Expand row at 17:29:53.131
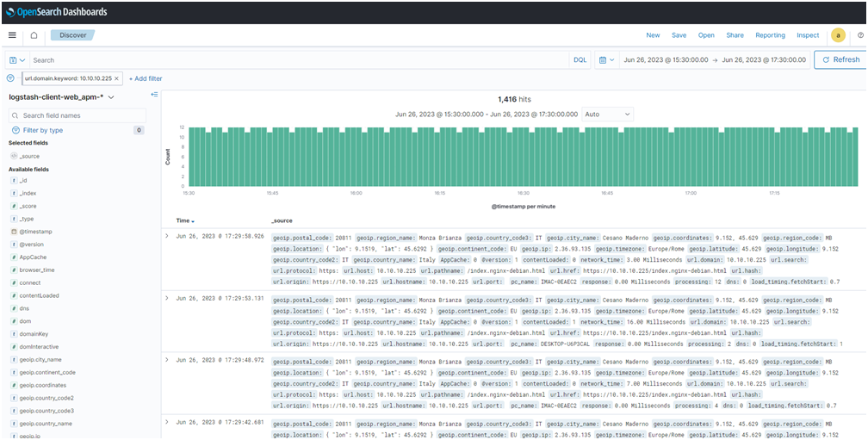This screenshot has width=868, height=440. click(x=167, y=298)
